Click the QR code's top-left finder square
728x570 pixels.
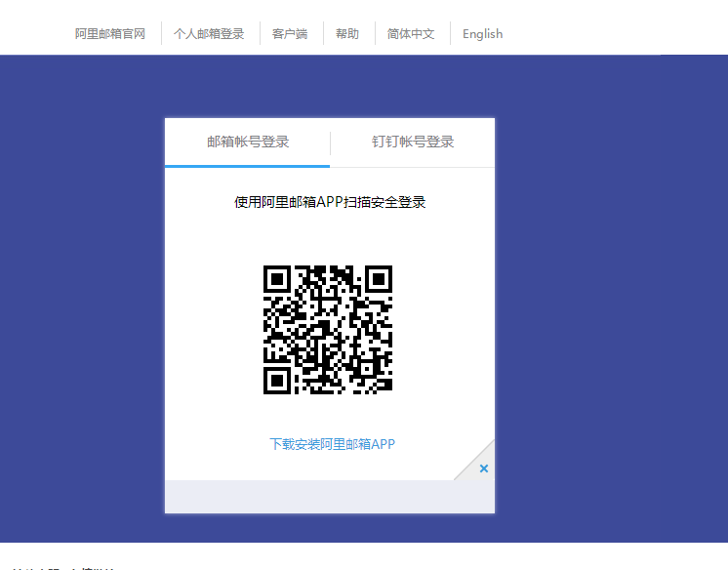pos(278,279)
